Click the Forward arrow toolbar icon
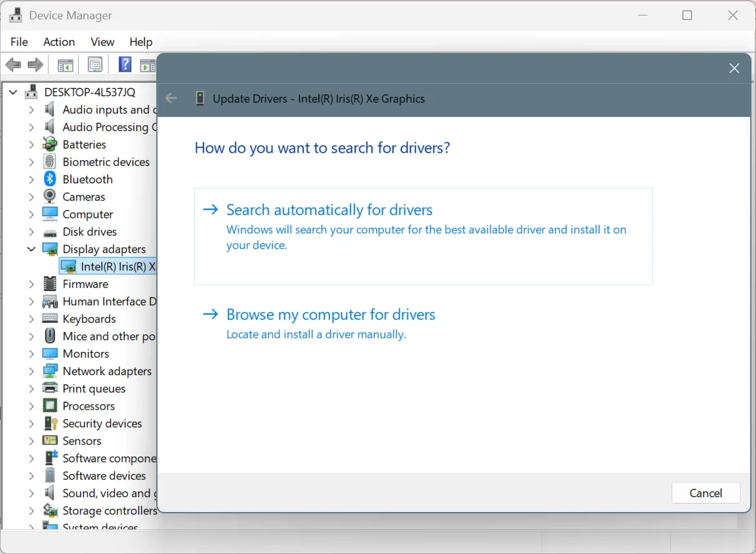The width and height of the screenshot is (756, 554). click(36, 65)
